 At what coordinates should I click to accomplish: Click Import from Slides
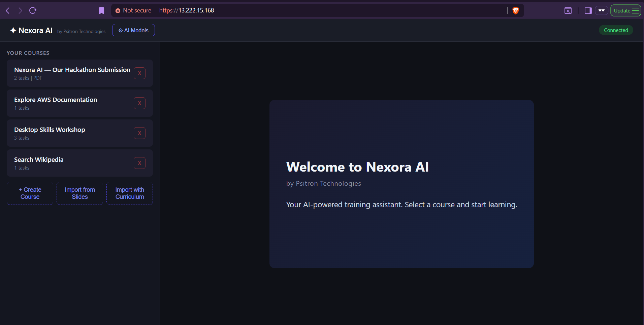[80, 193]
